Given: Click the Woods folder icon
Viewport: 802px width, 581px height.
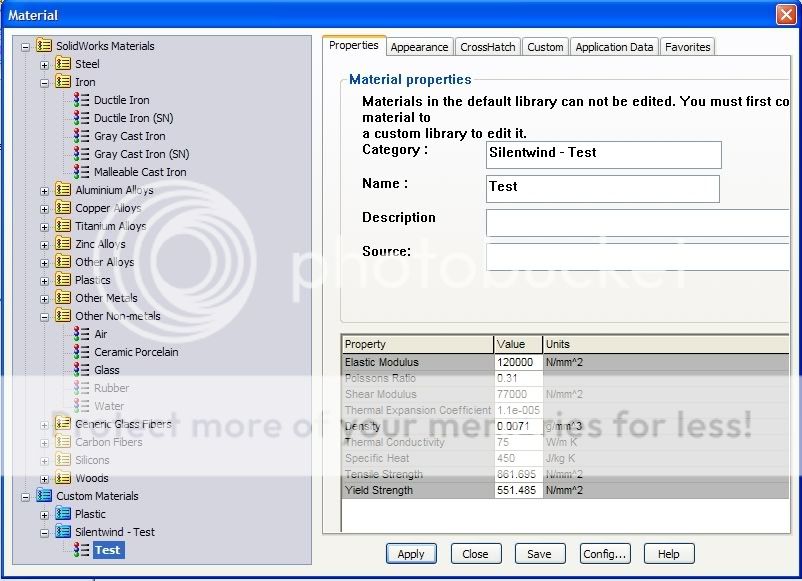Looking at the screenshot, I should (63, 478).
